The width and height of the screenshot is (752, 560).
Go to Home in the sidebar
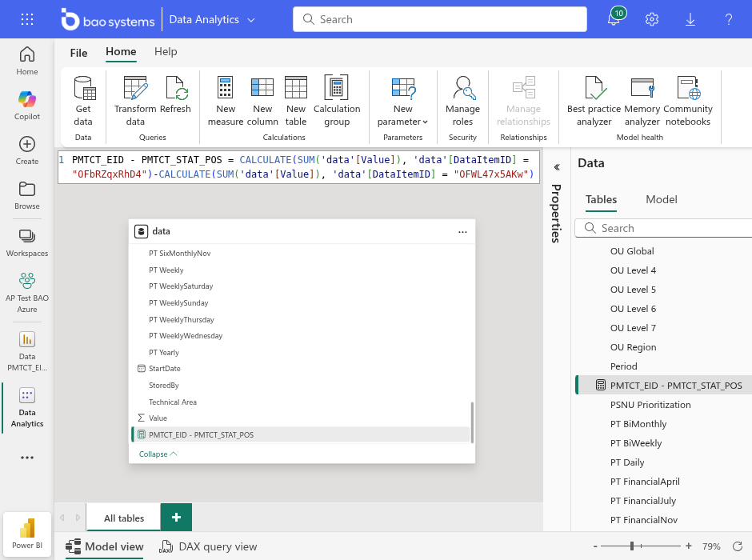coord(27,61)
